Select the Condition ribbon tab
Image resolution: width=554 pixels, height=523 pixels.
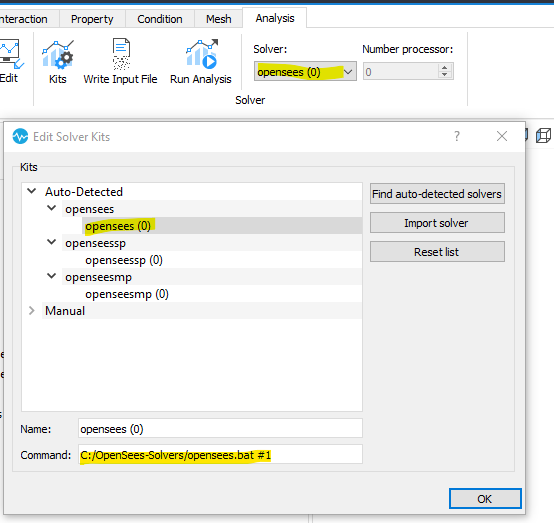click(x=160, y=19)
